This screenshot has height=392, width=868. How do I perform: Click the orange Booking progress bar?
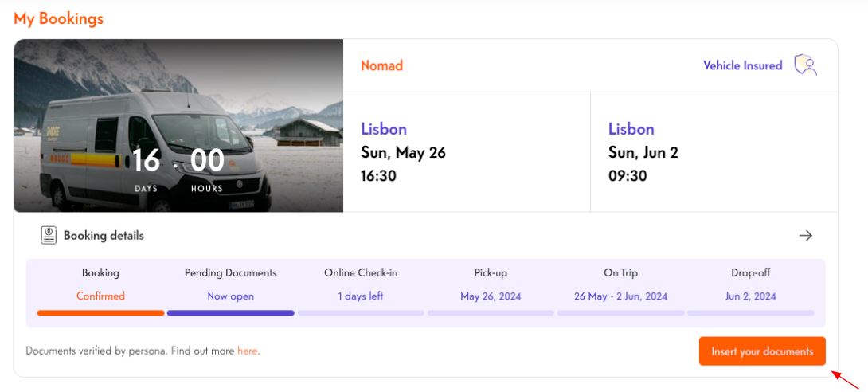tap(100, 313)
